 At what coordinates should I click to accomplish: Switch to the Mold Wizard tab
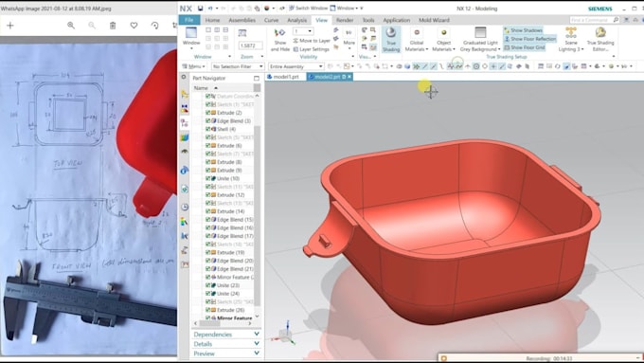[434, 20]
